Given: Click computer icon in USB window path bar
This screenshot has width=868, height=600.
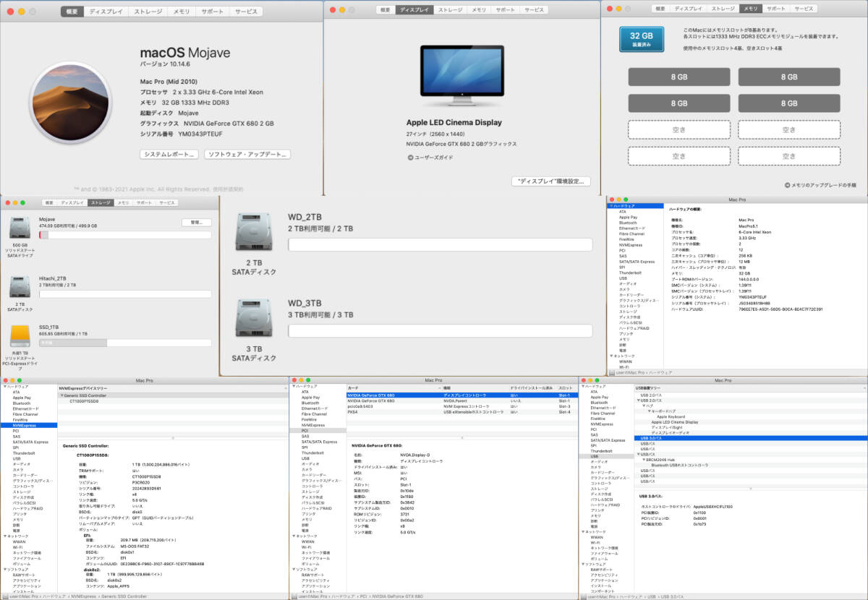Looking at the screenshot, I should tap(583, 596).
